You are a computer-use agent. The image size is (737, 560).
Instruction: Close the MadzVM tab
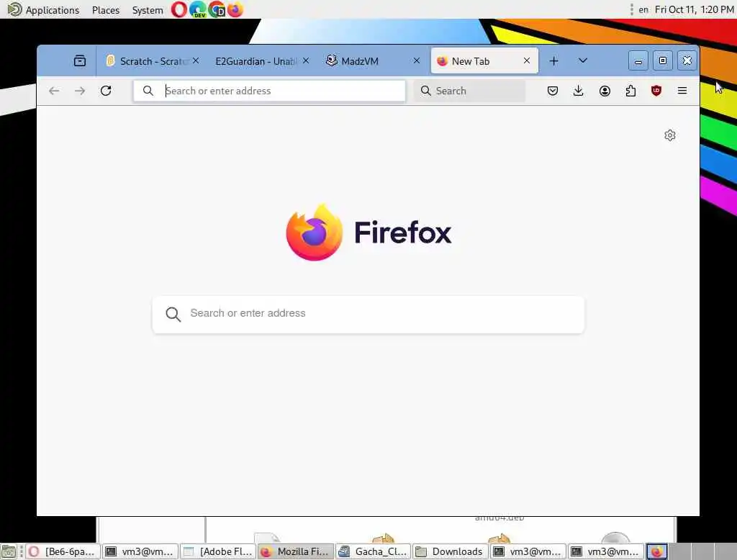(x=417, y=60)
